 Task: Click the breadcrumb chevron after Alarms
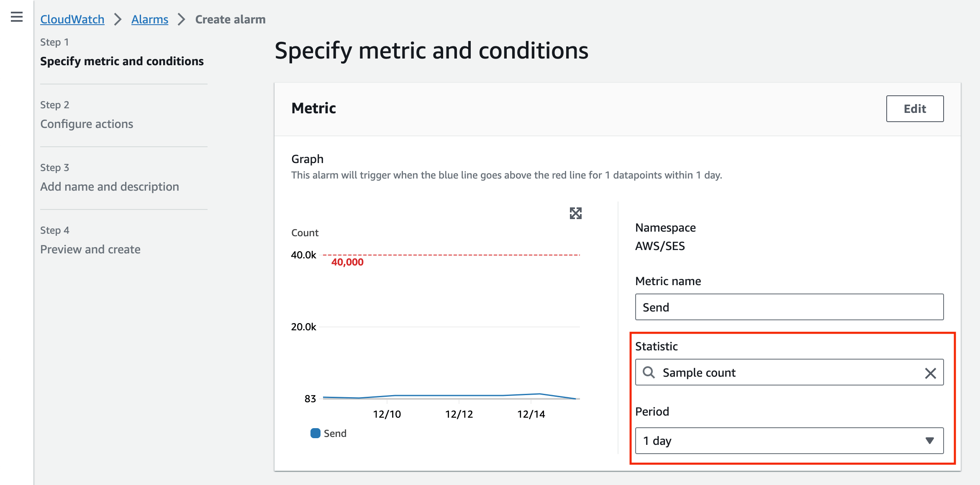pyautogui.click(x=181, y=19)
